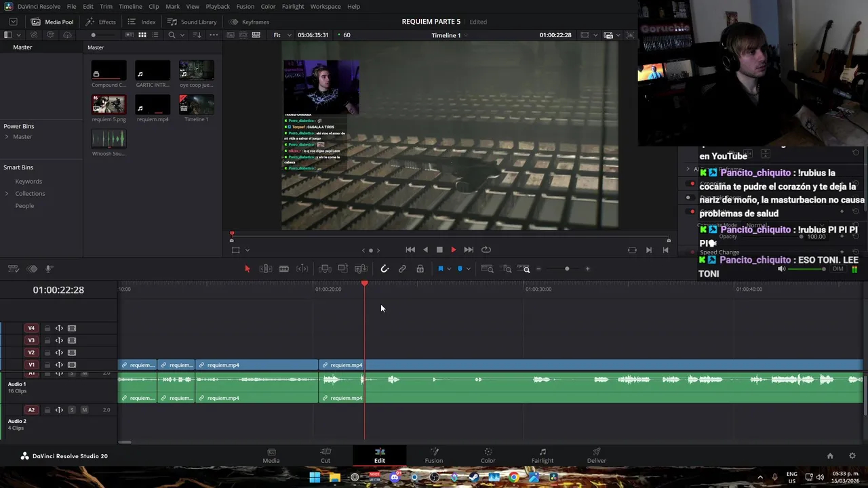868x488 pixels.
Task: Click the Insert Clip tool
Action: pyautogui.click(x=324, y=269)
